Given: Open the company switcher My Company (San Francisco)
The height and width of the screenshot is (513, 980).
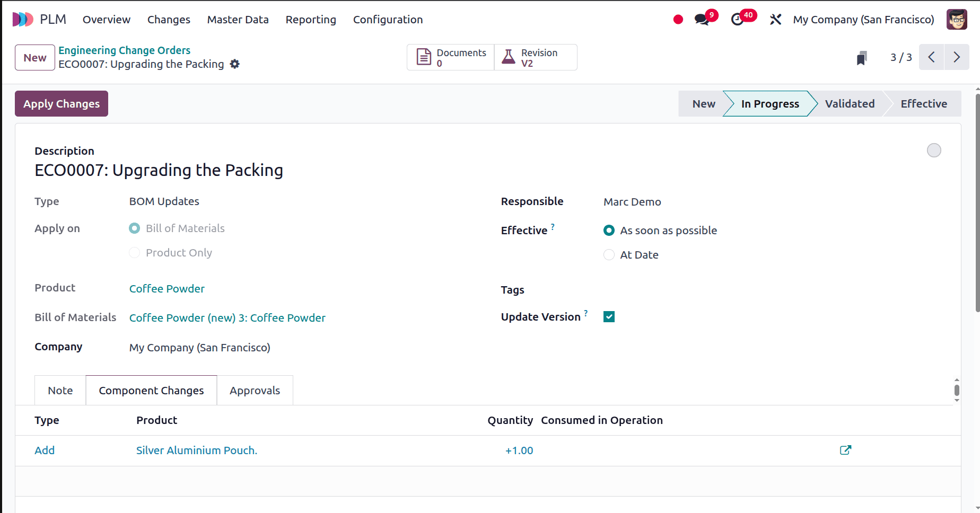Looking at the screenshot, I should click(863, 20).
